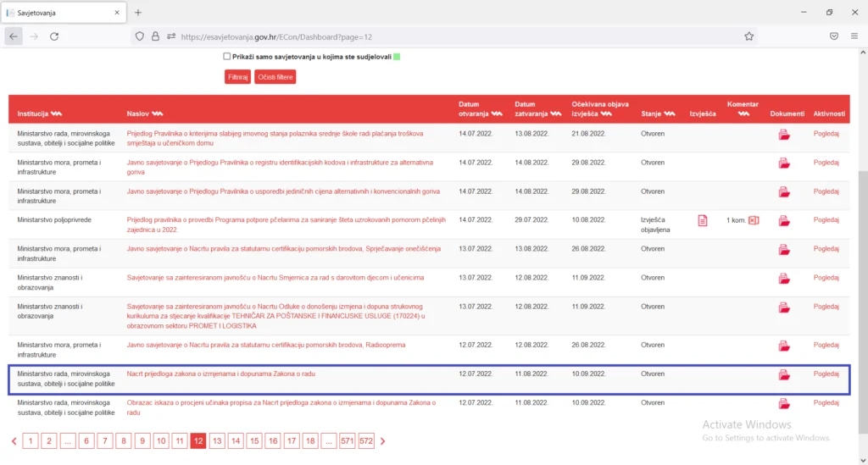
Task: Go to pagination page 13
Action: tap(217, 440)
